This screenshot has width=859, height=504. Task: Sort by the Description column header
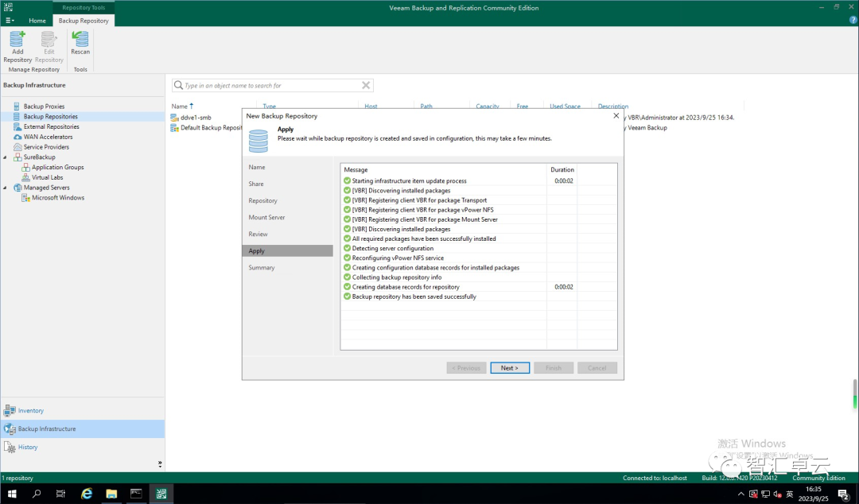pyautogui.click(x=613, y=106)
